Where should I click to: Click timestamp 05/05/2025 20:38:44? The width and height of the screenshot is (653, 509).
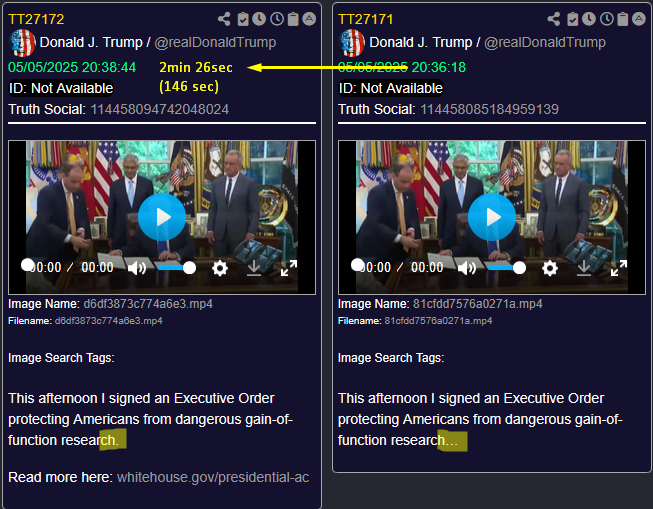point(72,67)
